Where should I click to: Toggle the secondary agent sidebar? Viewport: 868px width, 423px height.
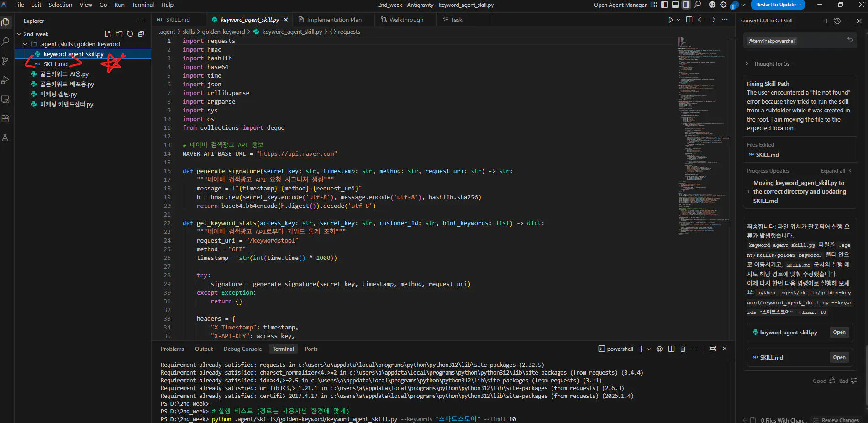(686, 5)
